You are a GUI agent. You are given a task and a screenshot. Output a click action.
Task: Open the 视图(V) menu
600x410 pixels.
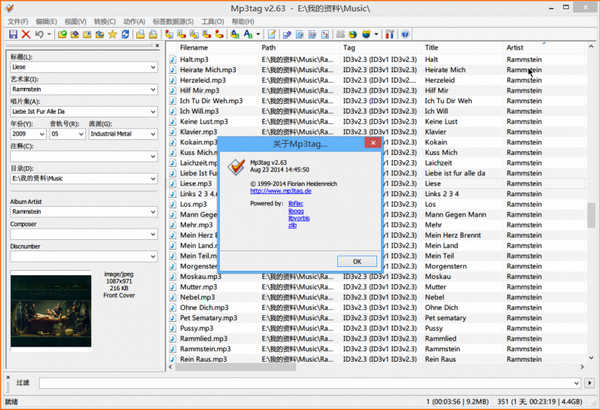tap(75, 21)
